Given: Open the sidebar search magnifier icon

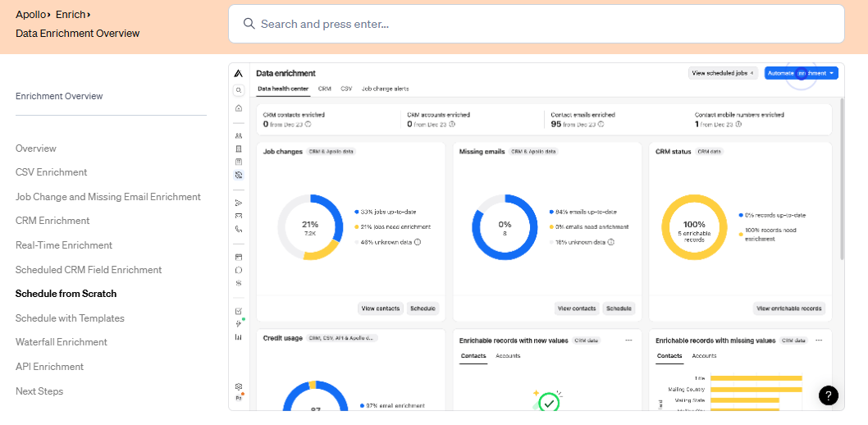Looking at the screenshot, I should pyautogui.click(x=239, y=89).
